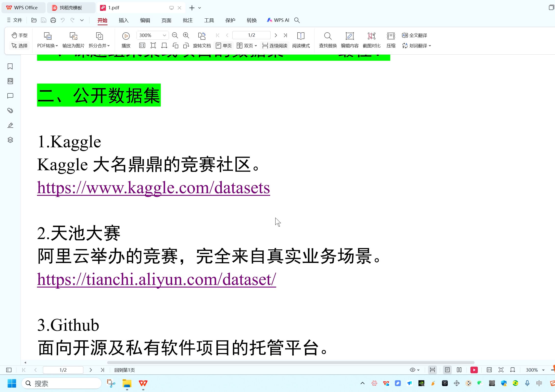
Task: Open the 文件 file menu
Action: point(15,20)
